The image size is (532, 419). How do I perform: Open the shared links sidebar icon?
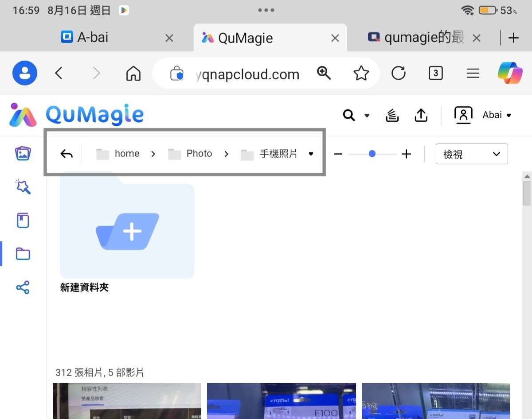point(23,287)
